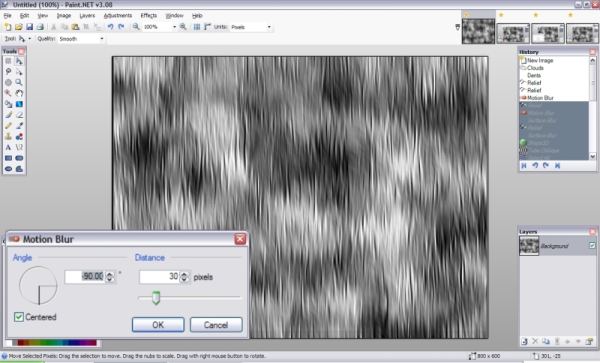This screenshot has height=363, width=600.
Task: Pick the Pencil tool
Action: coord(8,125)
